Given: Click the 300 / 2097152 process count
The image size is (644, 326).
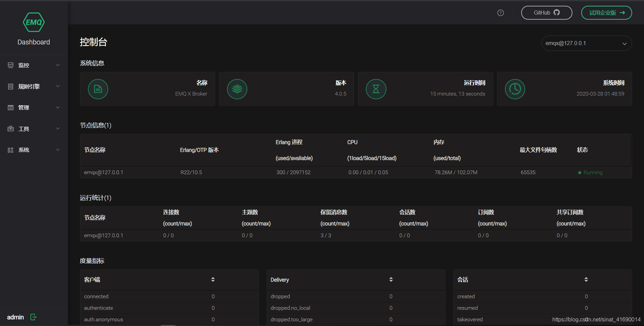Looking at the screenshot, I should coord(293,172).
